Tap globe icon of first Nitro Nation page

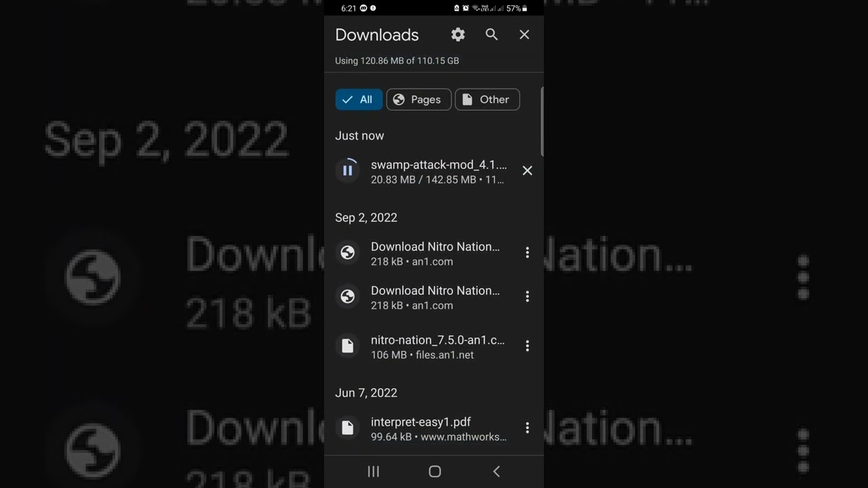[x=347, y=253]
